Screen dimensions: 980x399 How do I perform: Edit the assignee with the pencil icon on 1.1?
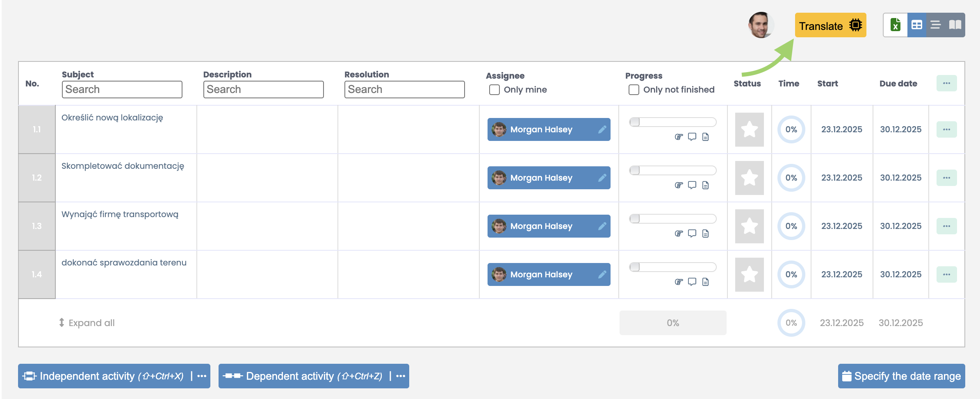click(x=602, y=129)
